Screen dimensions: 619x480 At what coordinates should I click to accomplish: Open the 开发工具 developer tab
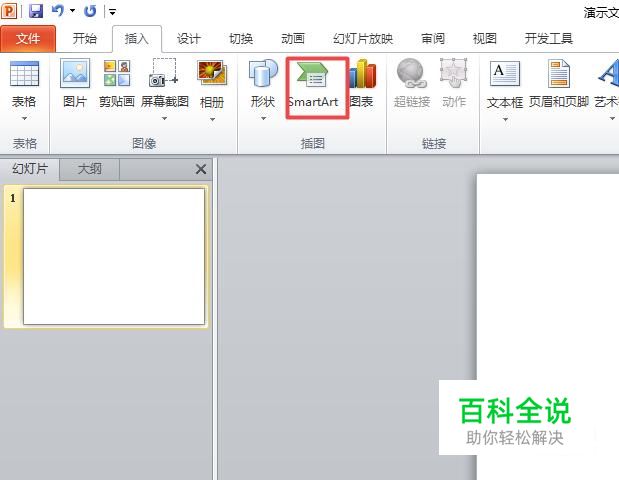pyautogui.click(x=548, y=39)
